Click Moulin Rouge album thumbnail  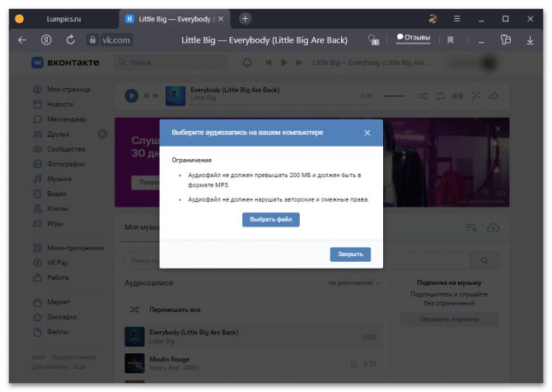click(135, 363)
